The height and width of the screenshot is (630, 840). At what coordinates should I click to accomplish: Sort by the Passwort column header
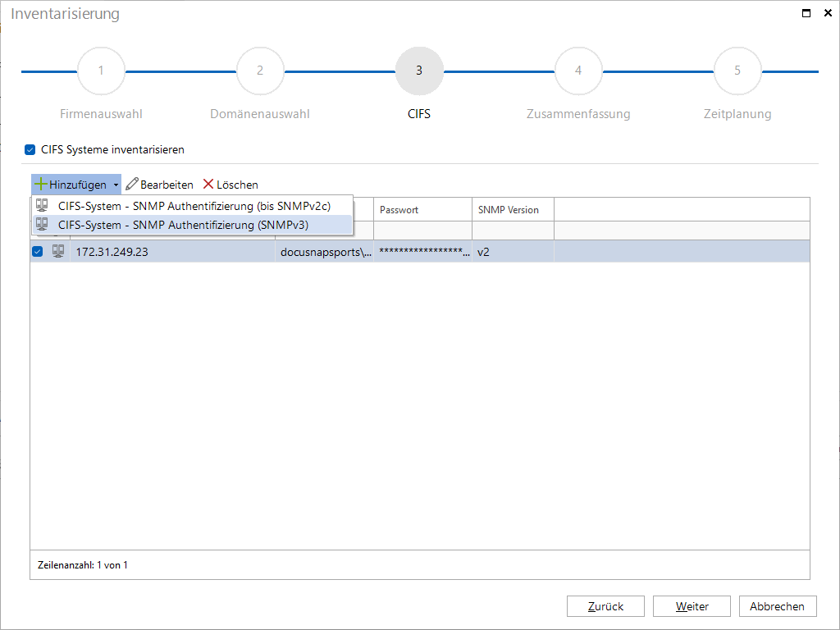click(422, 209)
